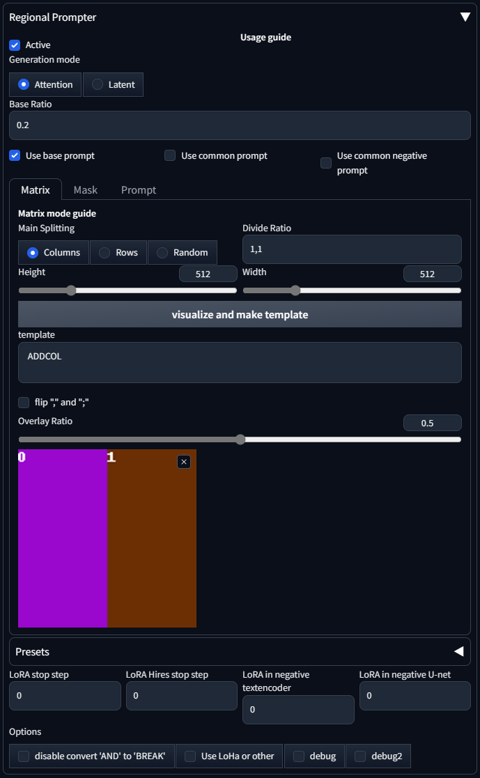Enable flip "," and ";" checkbox
This screenshot has width=480, height=778.
(23, 402)
